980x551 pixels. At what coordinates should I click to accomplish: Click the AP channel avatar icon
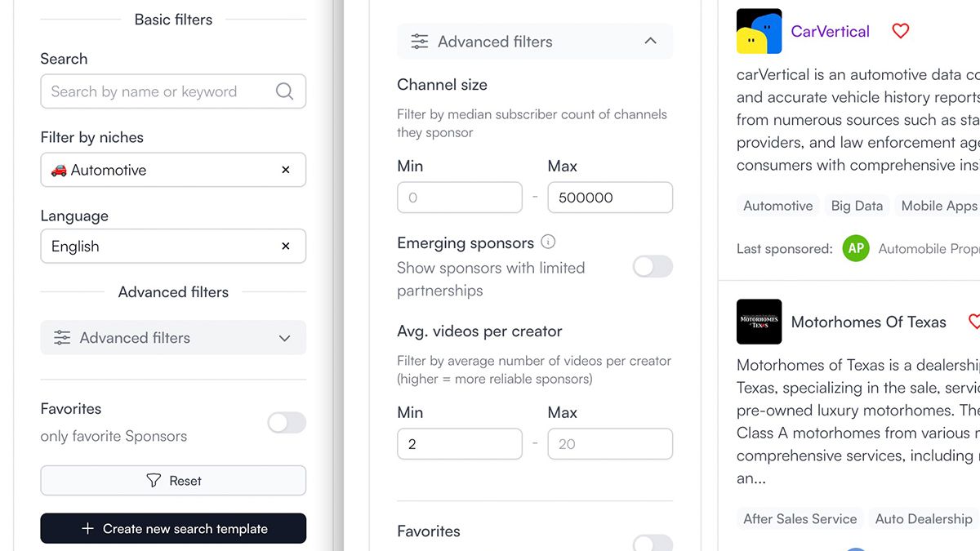pyautogui.click(x=855, y=248)
